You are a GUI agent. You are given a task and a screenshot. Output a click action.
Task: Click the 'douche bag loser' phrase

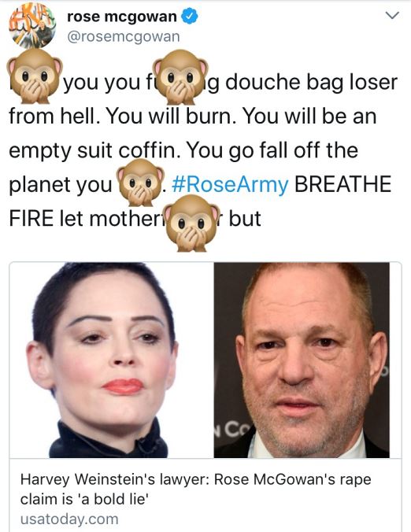click(311, 82)
